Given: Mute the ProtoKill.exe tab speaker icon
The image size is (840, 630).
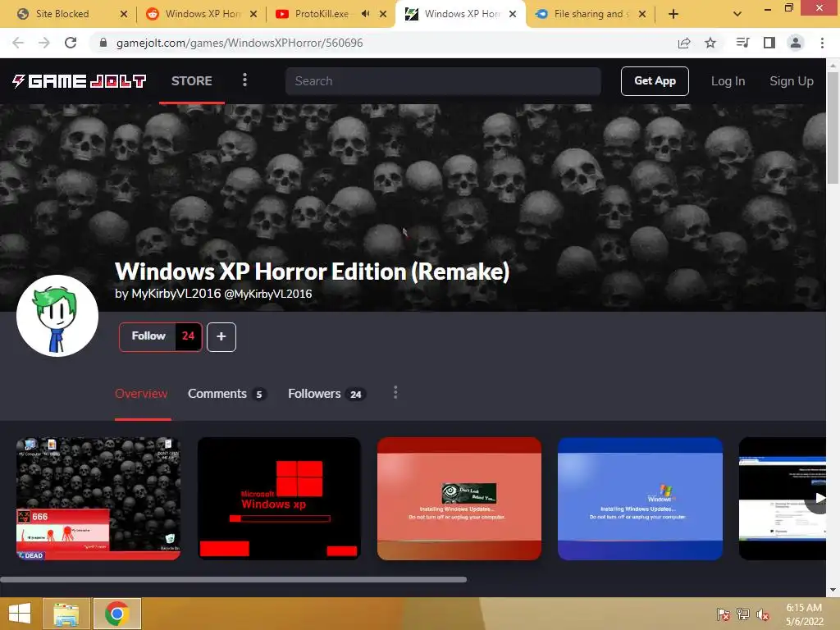Looking at the screenshot, I should point(365,14).
